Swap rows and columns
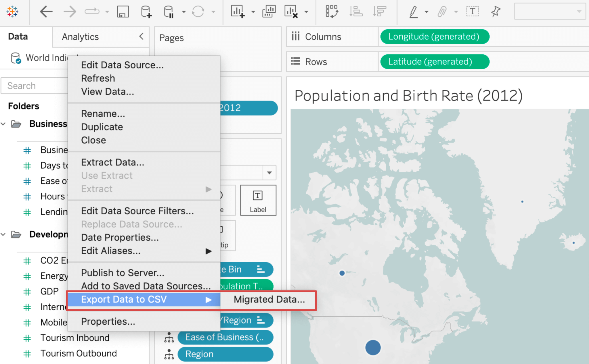The height and width of the screenshot is (364, 589). [332, 11]
